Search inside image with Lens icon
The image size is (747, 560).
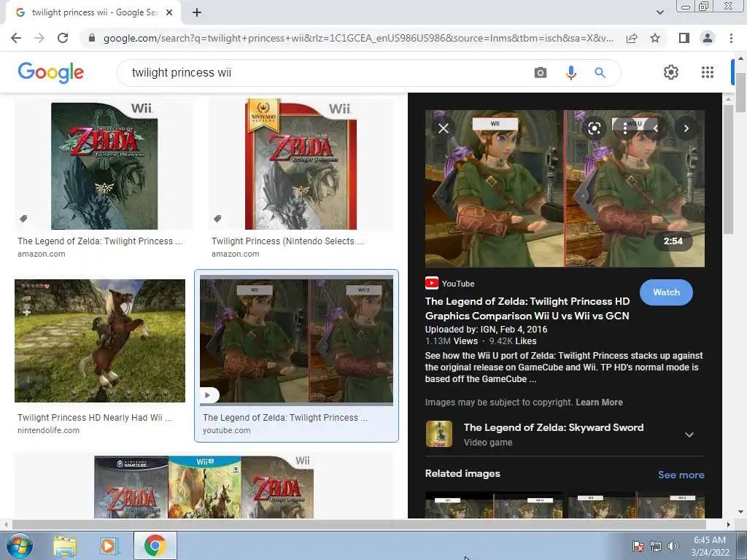click(594, 128)
